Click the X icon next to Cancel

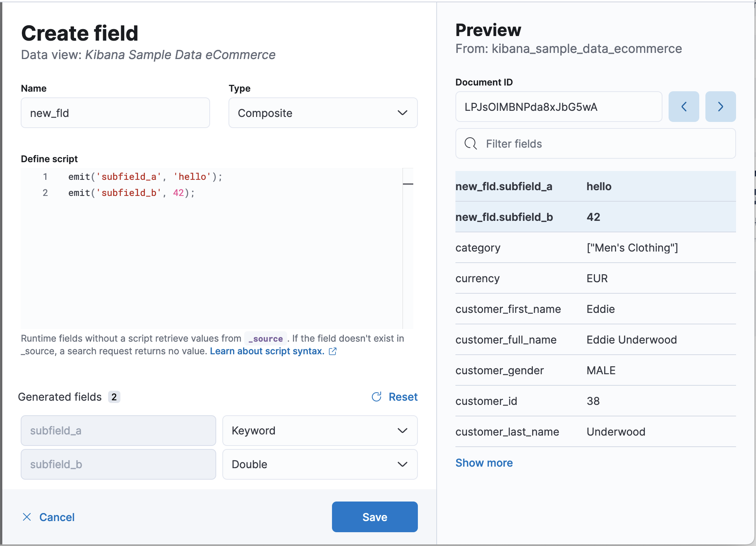27,517
